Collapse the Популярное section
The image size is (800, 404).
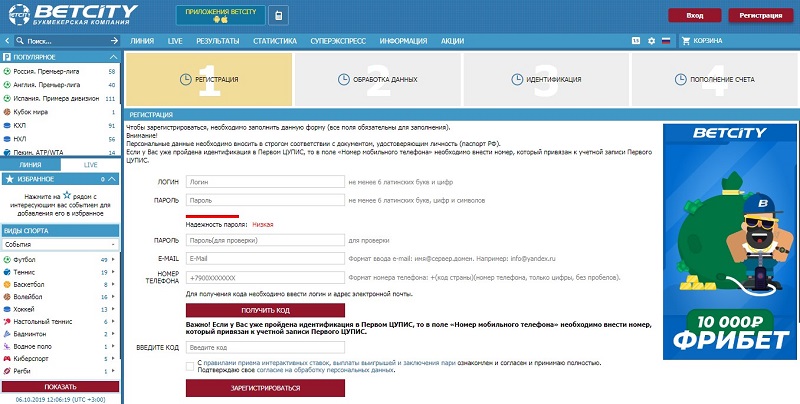click(114, 58)
